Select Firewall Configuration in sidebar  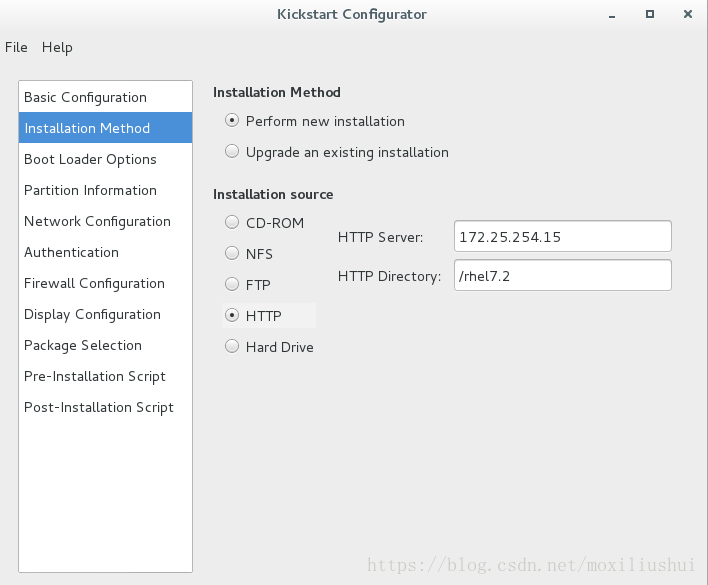[x=105, y=283]
